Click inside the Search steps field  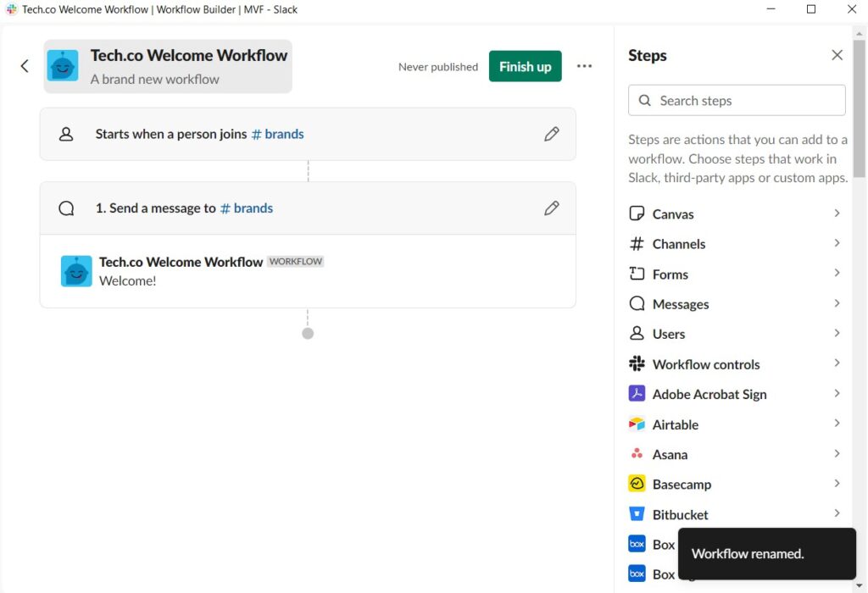click(736, 100)
